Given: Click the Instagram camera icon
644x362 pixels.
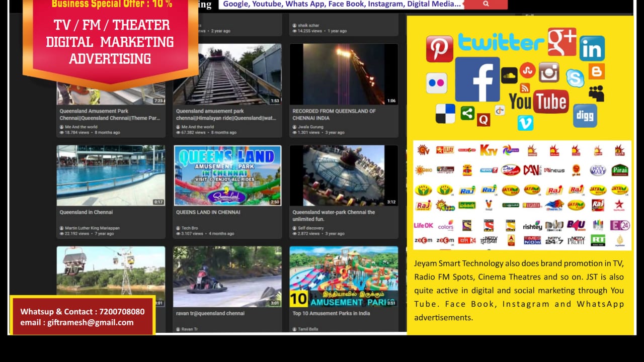Looking at the screenshot, I should pyautogui.click(x=549, y=72).
